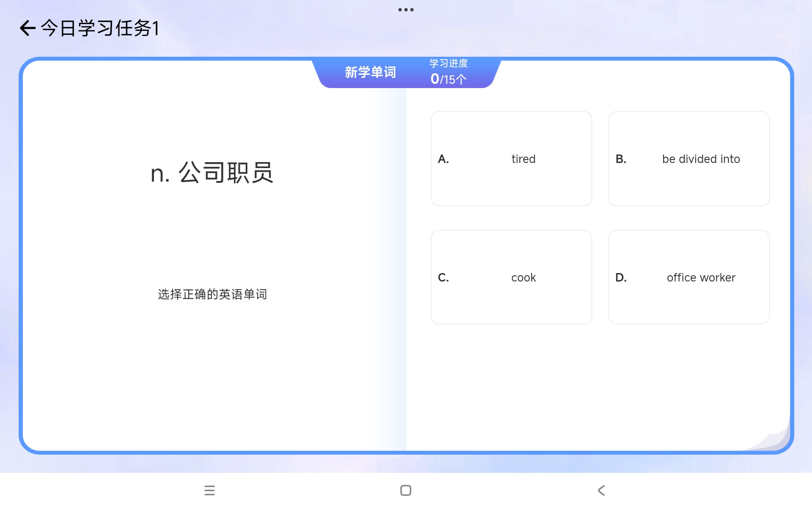Viewport: 812px width, 508px height.
Task: Choose answer card with word tired
Action: (x=511, y=159)
